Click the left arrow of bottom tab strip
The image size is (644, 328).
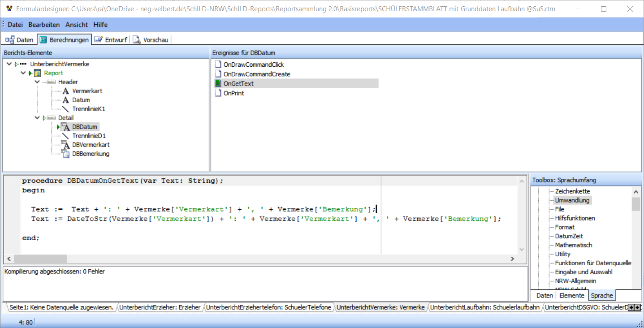(x=631, y=308)
